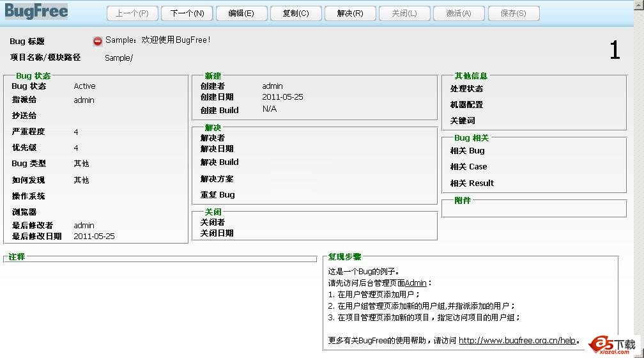644x358 pixels.
Task: Click the bug ID number 1
Action: (x=615, y=50)
